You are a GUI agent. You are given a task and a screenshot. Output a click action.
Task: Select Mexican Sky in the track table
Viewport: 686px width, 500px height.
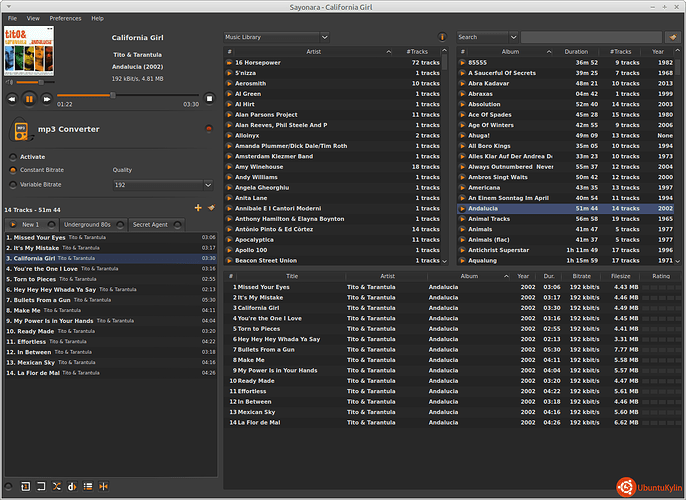pyautogui.click(x=452, y=412)
